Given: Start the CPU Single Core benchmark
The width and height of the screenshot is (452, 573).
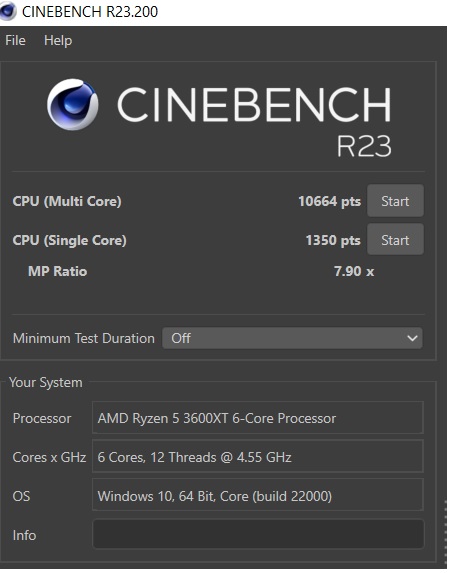Looking at the screenshot, I should [395, 240].
